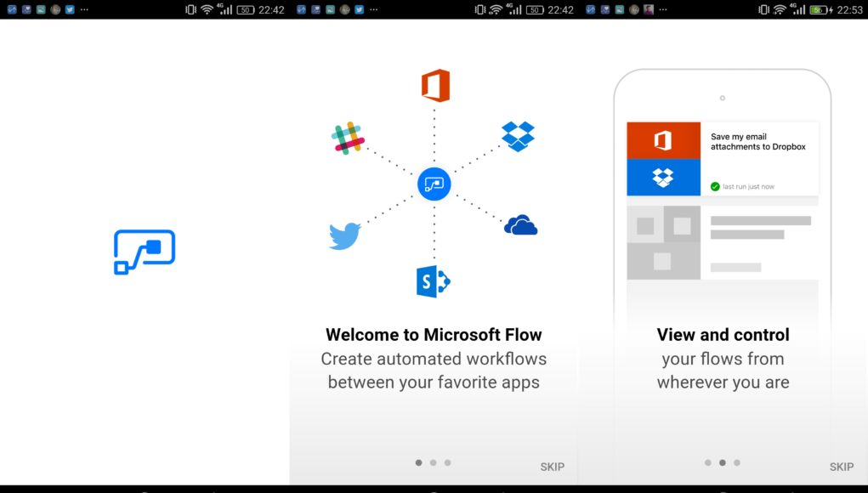This screenshot has height=493, width=868.
Task: Go to the second page dot on the Welcome page
Action: pos(433,462)
